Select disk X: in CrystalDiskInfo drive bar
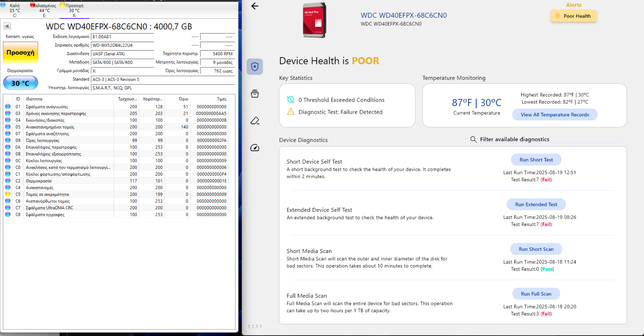644x336 pixels. pos(74,10)
